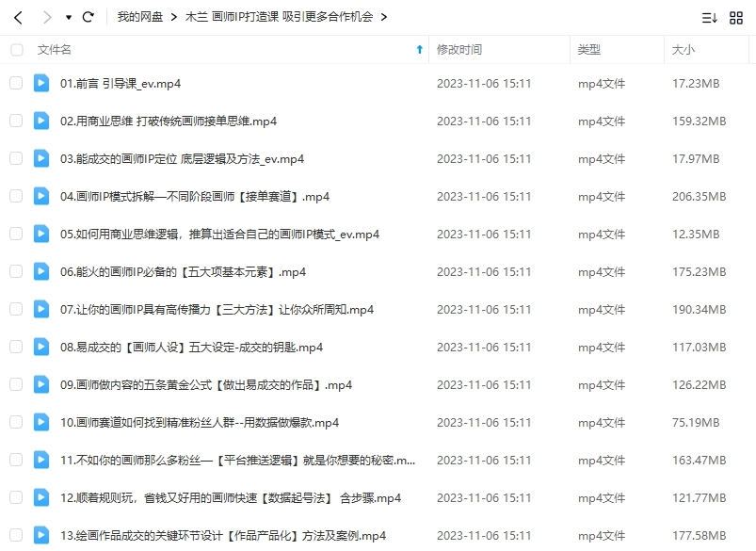
Task: Click the play icon on 01.前言 引导课_ev.mp4
Action: 40,83
